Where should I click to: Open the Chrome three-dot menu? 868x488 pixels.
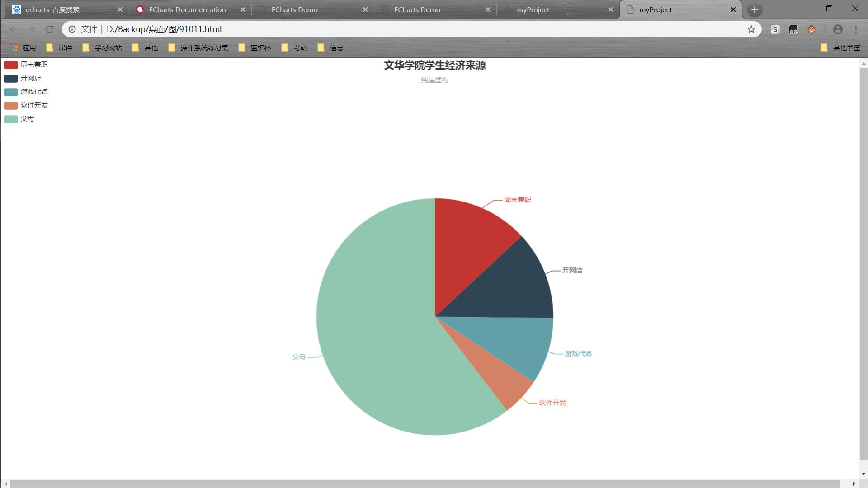856,29
